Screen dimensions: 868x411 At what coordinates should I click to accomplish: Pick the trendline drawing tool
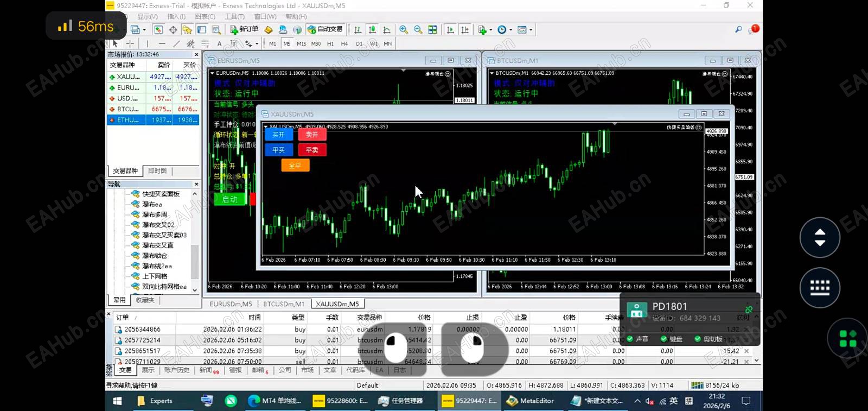176,43
